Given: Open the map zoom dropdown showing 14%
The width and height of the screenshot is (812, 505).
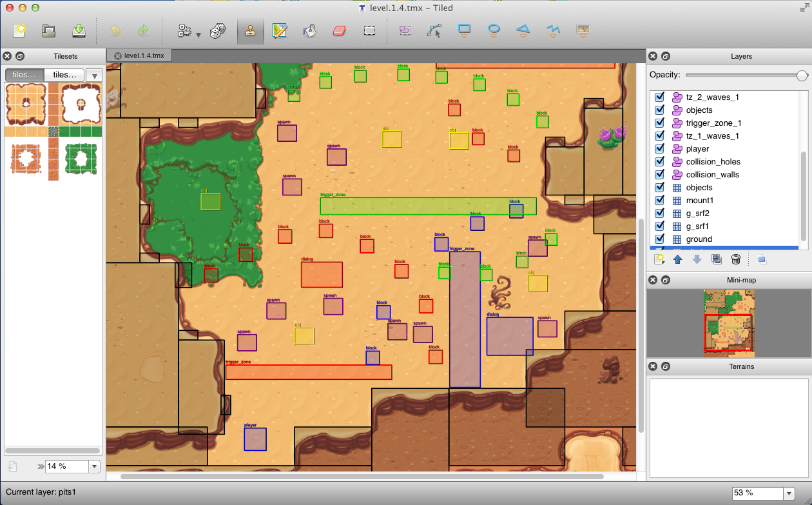Looking at the screenshot, I should pyautogui.click(x=94, y=466).
